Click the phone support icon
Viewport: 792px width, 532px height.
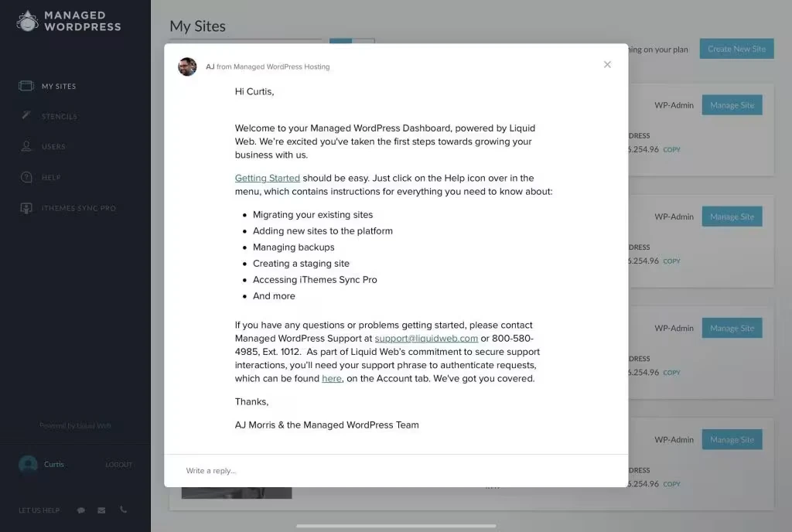(123, 510)
